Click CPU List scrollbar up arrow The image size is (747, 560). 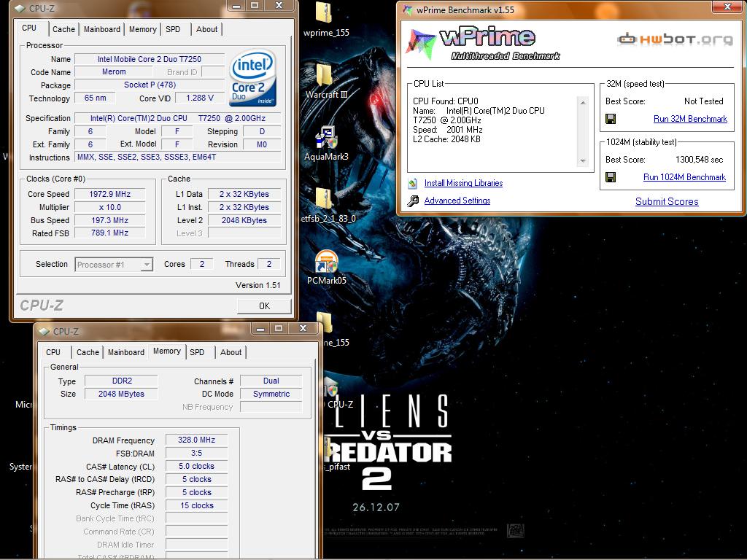(x=583, y=102)
